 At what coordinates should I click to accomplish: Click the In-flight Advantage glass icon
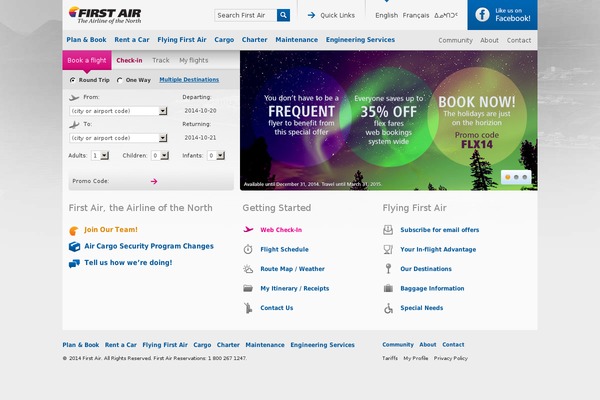point(388,250)
